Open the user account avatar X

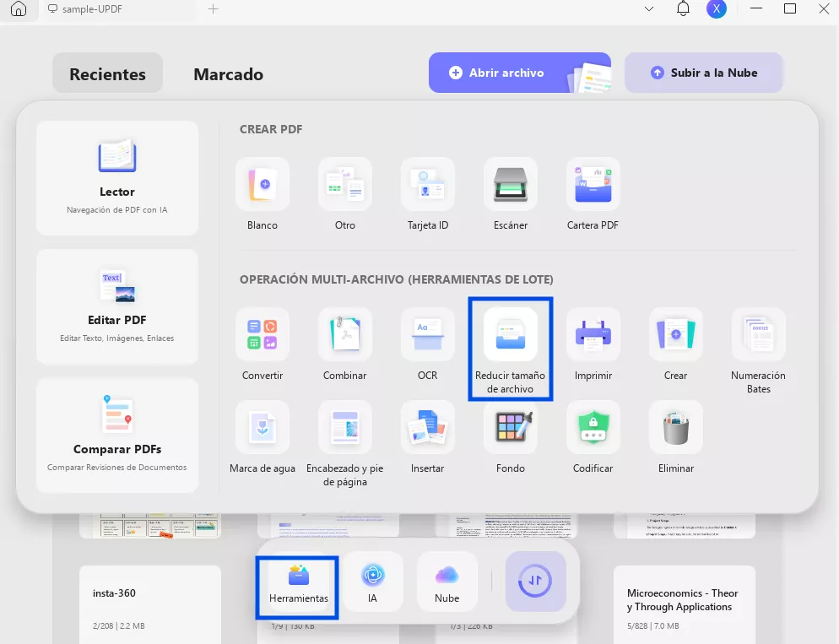[717, 9]
